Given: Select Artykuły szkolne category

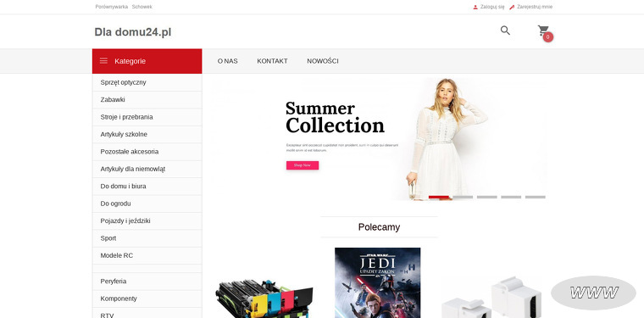Looking at the screenshot, I should (x=147, y=134).
